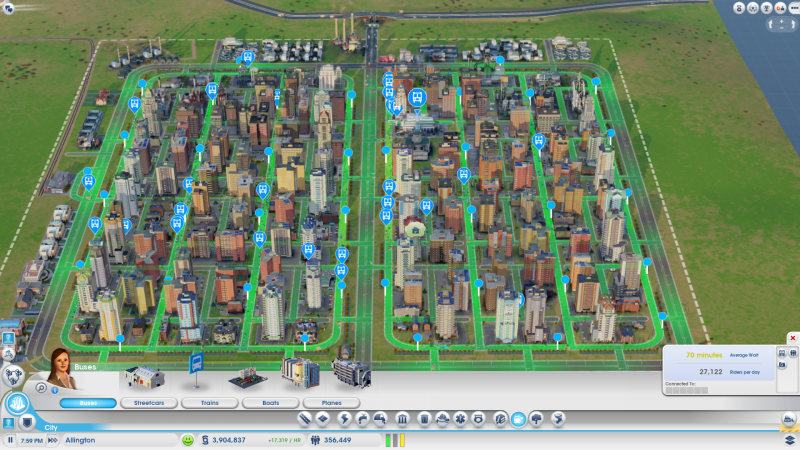
Task: Open the laurel leaderboard icon top right
Action: (753, 8)
